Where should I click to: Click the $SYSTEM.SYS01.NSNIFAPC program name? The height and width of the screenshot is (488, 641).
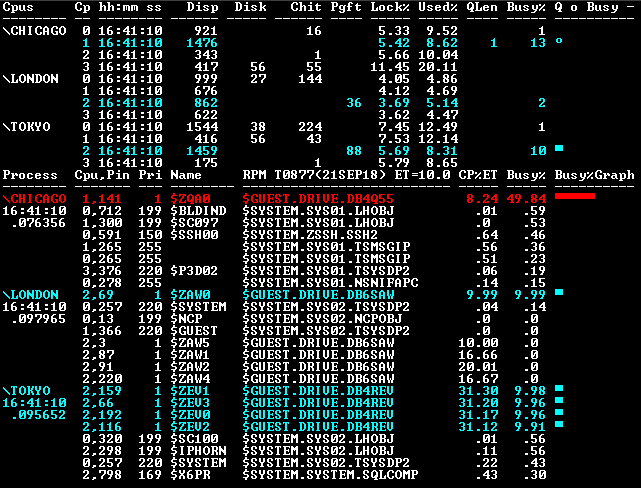[330, 283]
